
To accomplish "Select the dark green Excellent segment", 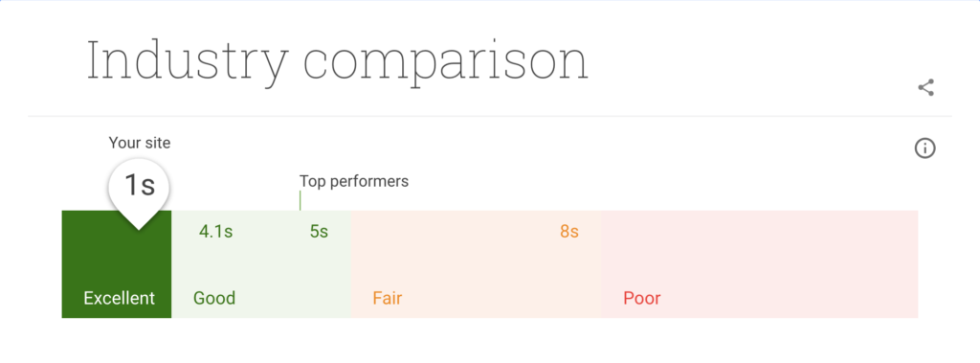I will point(116,264).
